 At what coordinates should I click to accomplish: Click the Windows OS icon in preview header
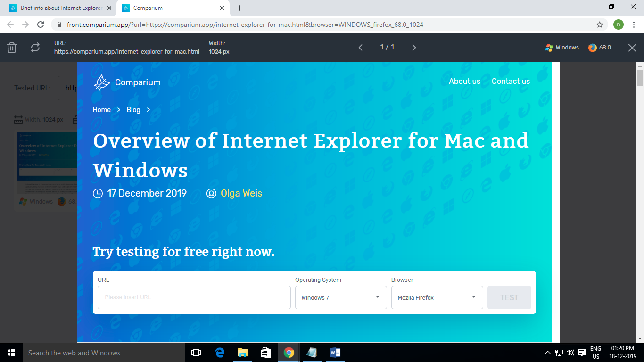pyautogui.click(x=549, y=48)
